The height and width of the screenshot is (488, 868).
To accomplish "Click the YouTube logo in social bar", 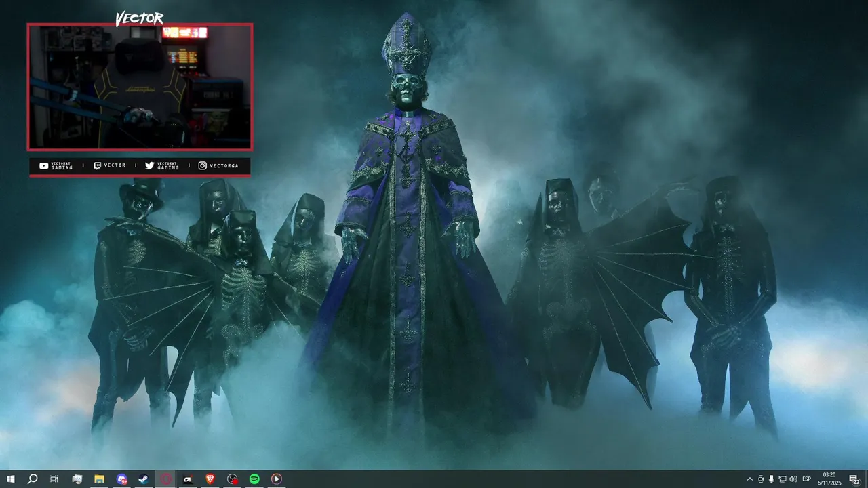I will click(x=44, y=165).
